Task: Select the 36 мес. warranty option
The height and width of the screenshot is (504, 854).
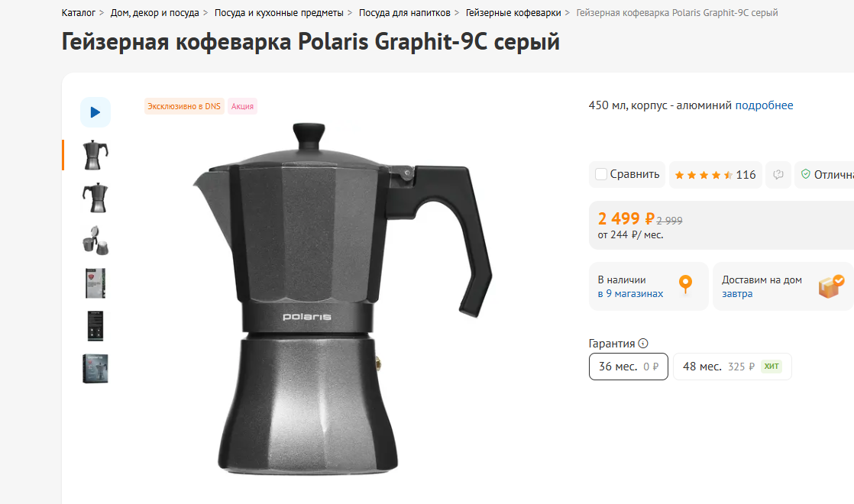Action: [x=629, y=367]
